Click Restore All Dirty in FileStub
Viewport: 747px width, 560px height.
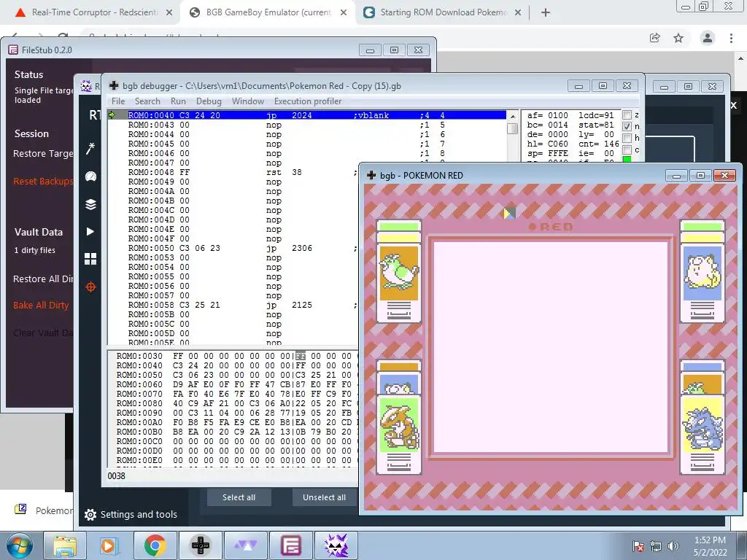click(x=43, y=279)
